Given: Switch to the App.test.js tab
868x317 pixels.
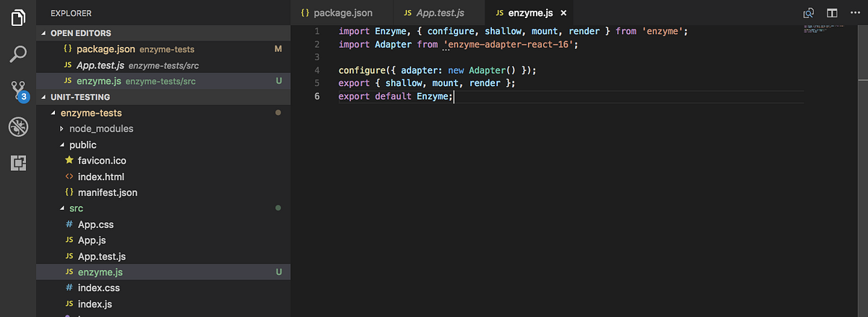Looking at the screenshot, I should (439, 13).
